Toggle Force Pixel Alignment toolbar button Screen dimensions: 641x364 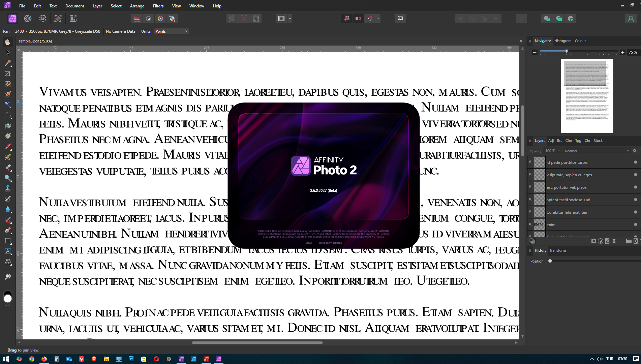point(347,19)
